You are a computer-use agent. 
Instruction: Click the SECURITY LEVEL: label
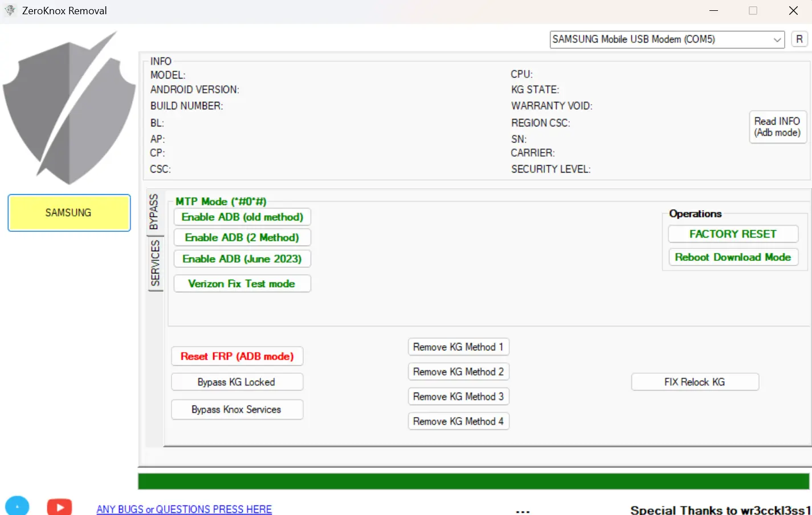click(551, 169)
